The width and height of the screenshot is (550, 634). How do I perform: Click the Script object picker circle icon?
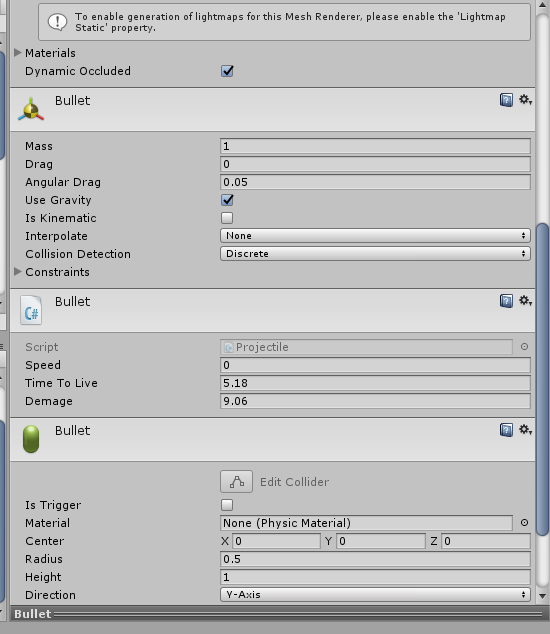[524, 347]
